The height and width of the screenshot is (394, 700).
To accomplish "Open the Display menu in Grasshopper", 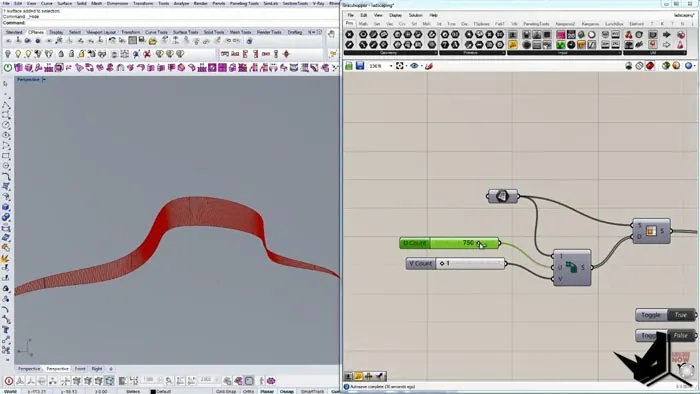I will [396, 15].
